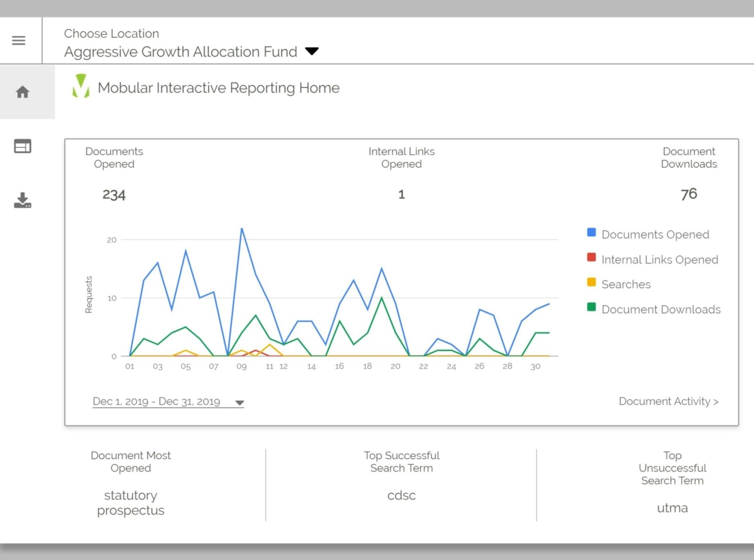The height and width of the screenshot is (560, 754).
Task: Select the Home tab in the left sidebar
Action: pos(22,92)
